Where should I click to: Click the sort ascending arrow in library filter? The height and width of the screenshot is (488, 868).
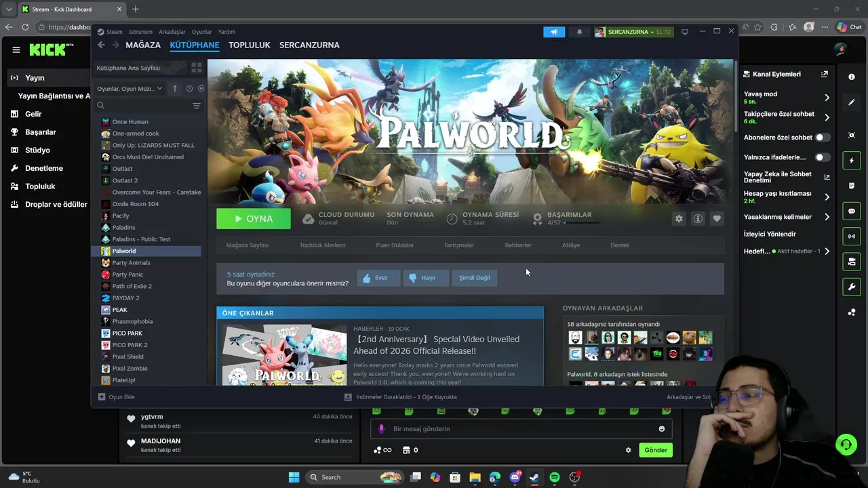click(175, 89)
